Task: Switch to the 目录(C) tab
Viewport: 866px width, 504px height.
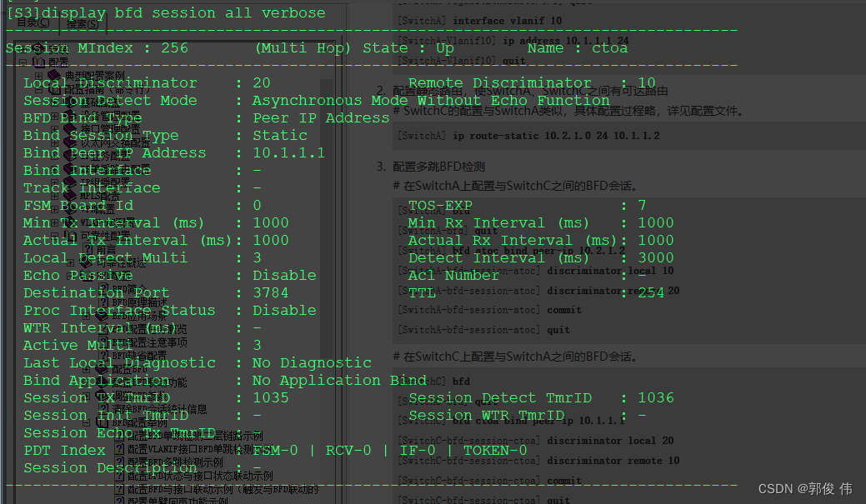Action: pos(33,23)
